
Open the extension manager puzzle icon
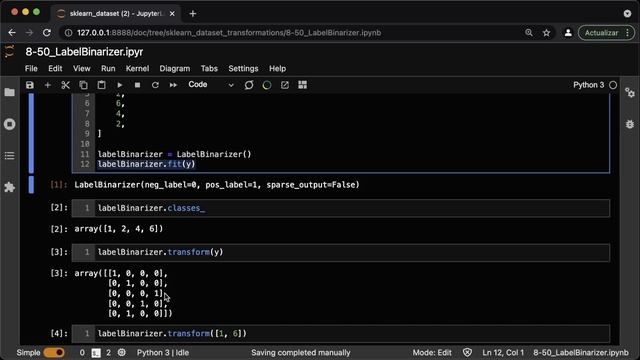click(9, 187)
